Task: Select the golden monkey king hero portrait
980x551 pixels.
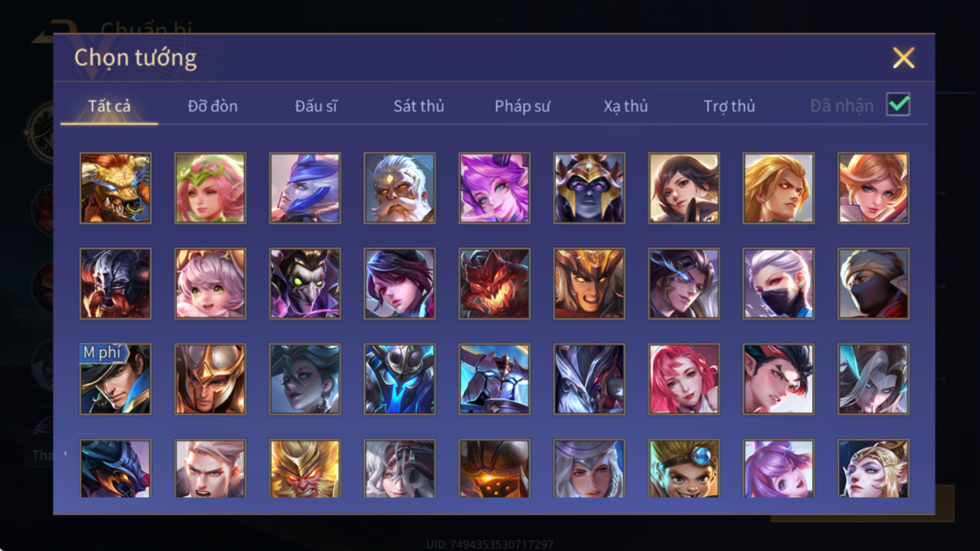Action: [x=305, y=468]
